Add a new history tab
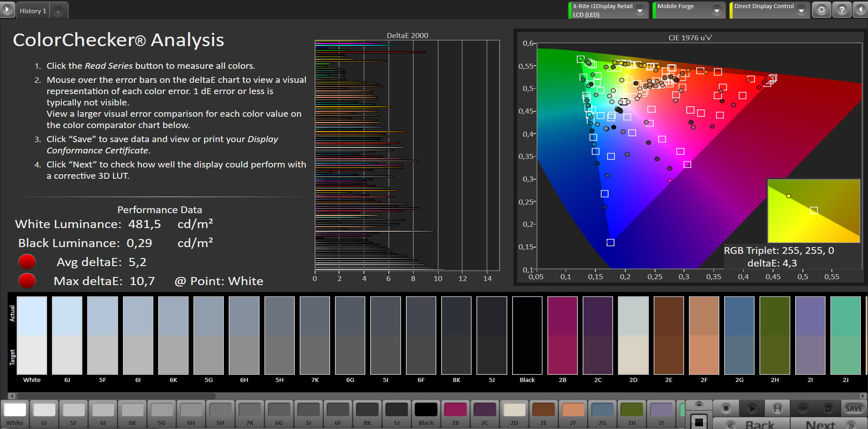 58,11
